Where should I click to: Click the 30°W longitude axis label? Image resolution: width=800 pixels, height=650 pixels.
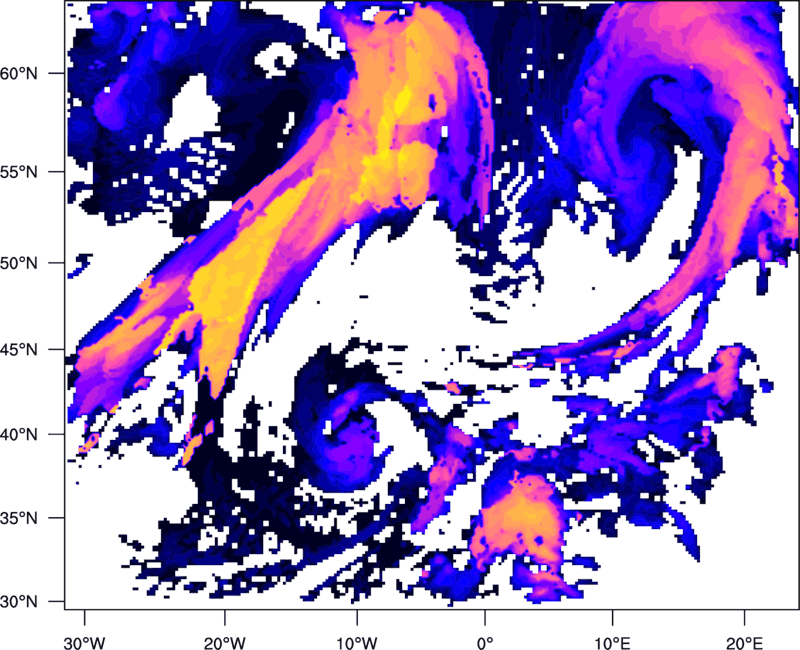tap(84, 643)
